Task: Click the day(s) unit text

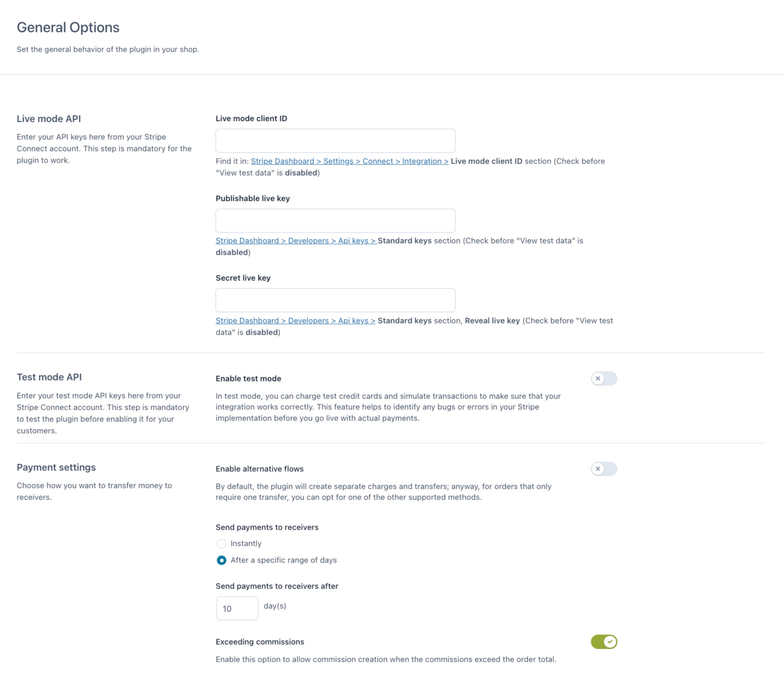Action: 275,606
